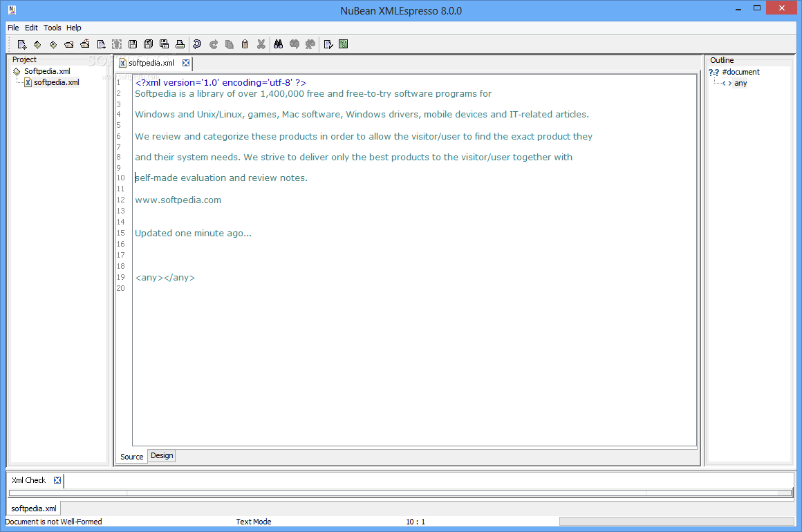Click the Find Next grey binoculars icon

pyautogui.click(x=294, y=44)
